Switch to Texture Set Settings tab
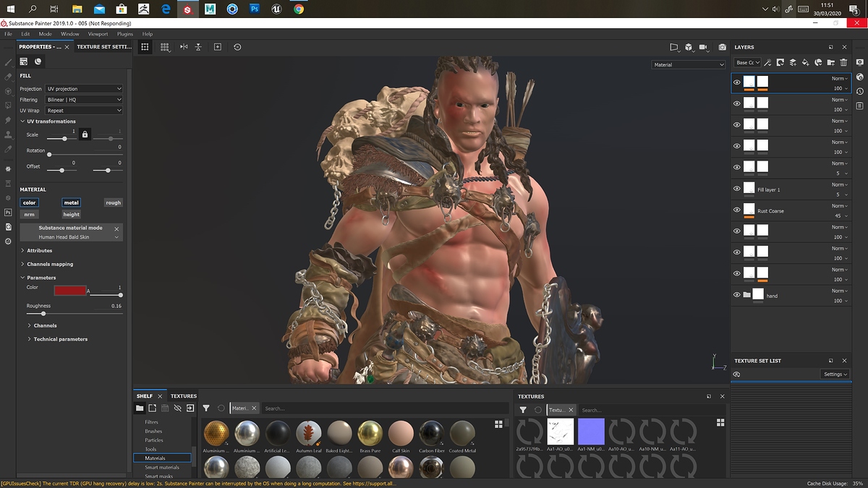The image size is (868, 488). click(x=104, y=47)
